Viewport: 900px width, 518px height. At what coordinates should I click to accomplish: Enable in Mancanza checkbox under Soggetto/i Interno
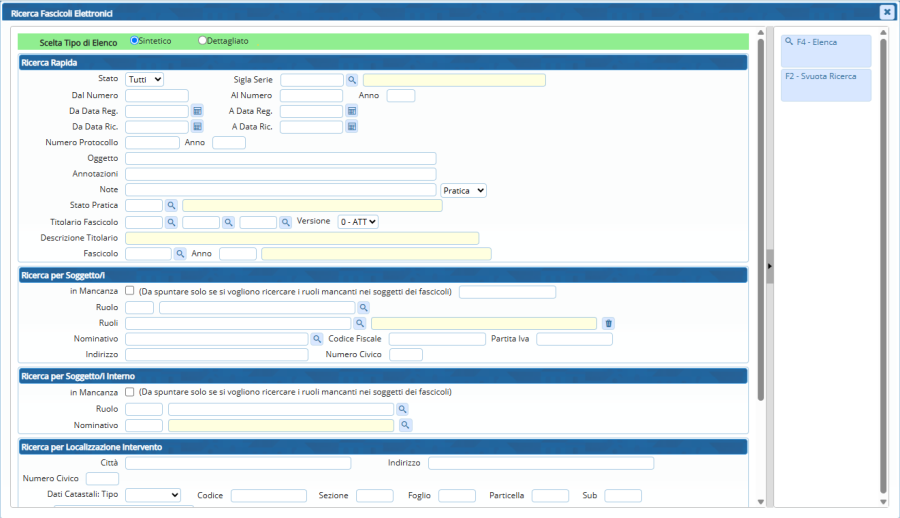130,392
